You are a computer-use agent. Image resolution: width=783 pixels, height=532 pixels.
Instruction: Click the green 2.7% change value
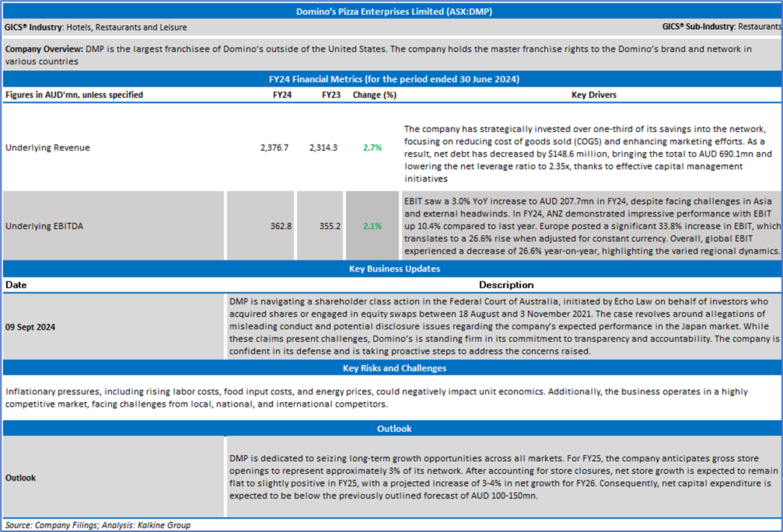[x=372, y=148]
